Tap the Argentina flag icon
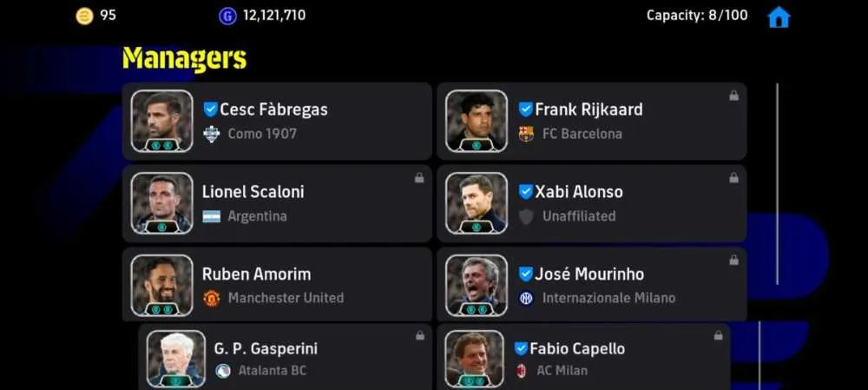868x390 pixels. click(x=212, y=216)
